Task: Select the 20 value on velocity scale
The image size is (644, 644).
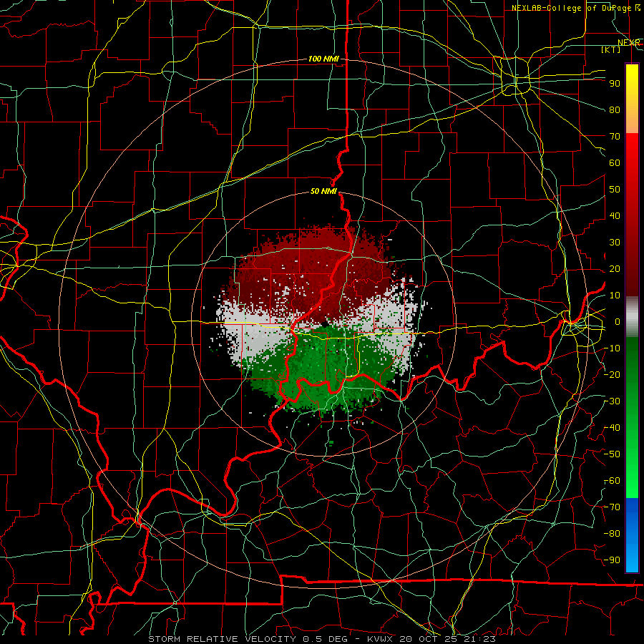Action: tap(615, 268)
